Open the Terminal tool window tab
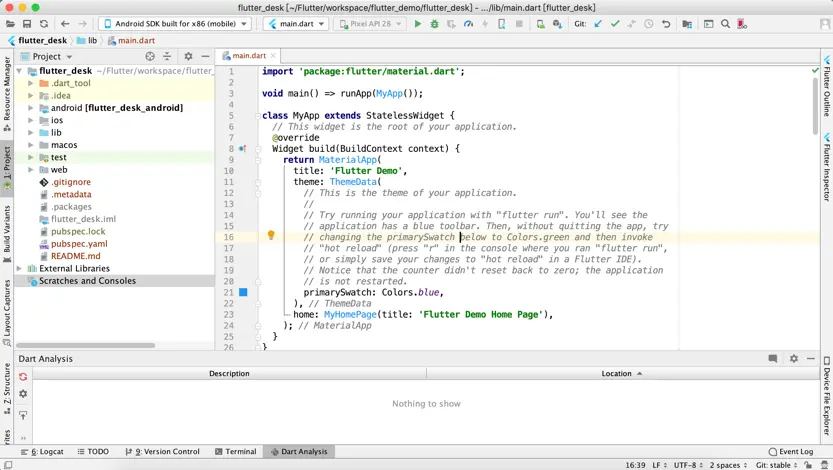 235,451
